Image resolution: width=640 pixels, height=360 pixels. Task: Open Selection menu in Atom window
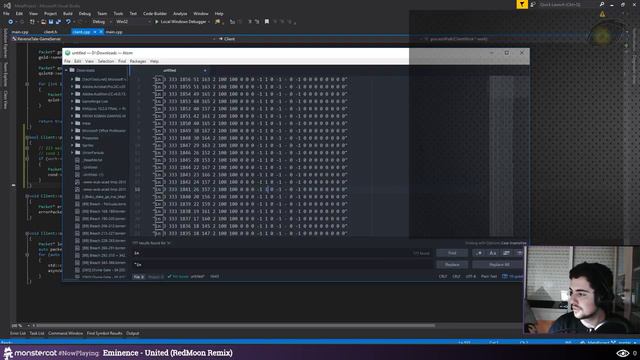[106, 61]
